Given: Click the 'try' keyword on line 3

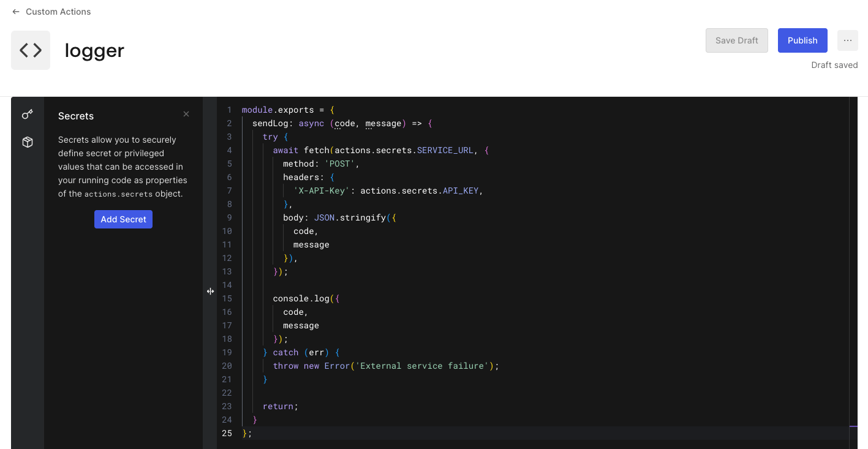Looking at the screenshot, I should (x=270, y=137).
